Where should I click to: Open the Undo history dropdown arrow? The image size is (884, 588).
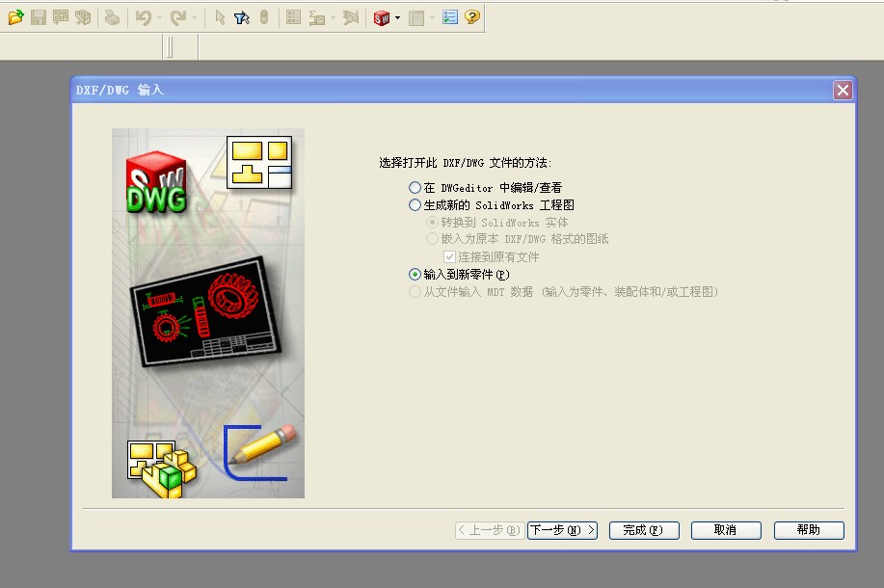coord(160,18)
